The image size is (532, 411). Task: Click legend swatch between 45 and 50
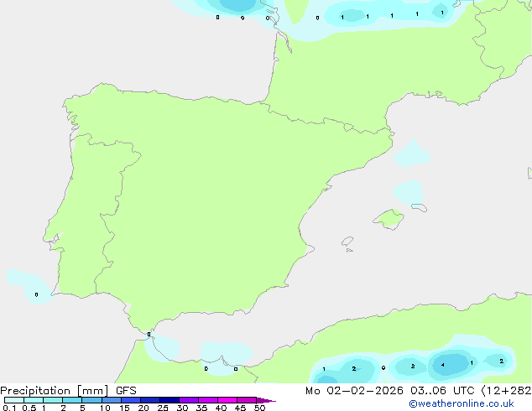(x=247, y=400)
